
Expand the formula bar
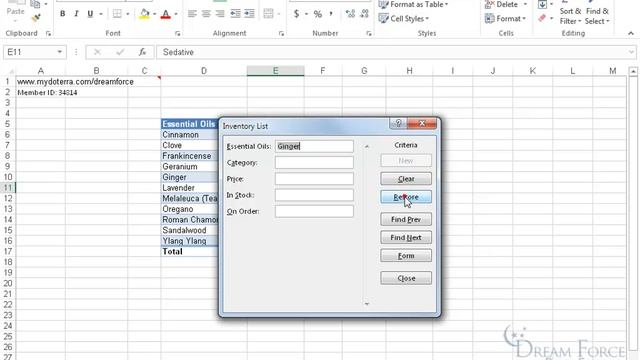pos(631,52)
